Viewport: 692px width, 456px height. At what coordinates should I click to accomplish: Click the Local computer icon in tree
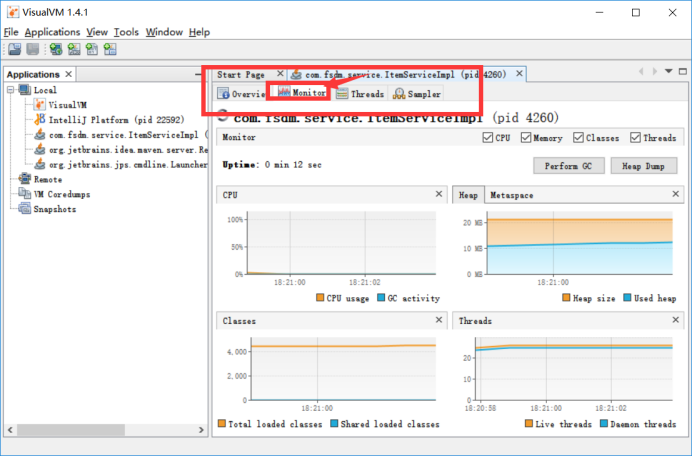pos(25,90)
